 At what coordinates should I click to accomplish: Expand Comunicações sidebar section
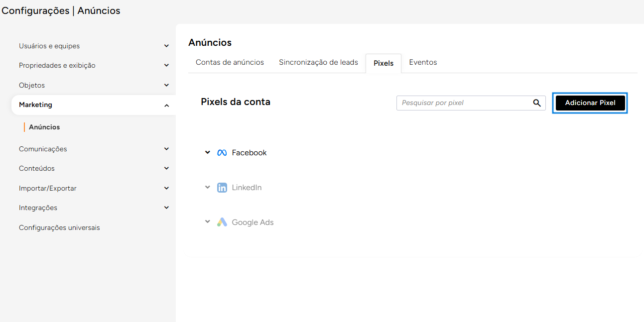[x=166, y=149]
